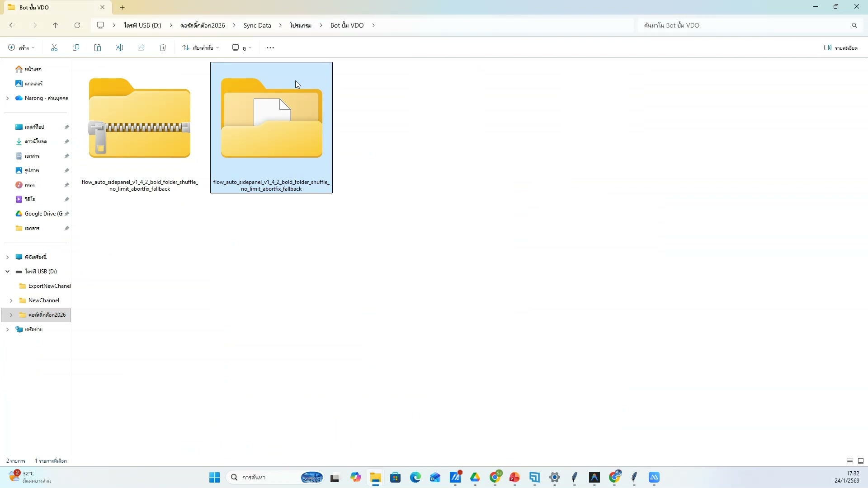Open the view options dropdown
Viewport: 868px width, 488px height.
(x=242, y=47)
